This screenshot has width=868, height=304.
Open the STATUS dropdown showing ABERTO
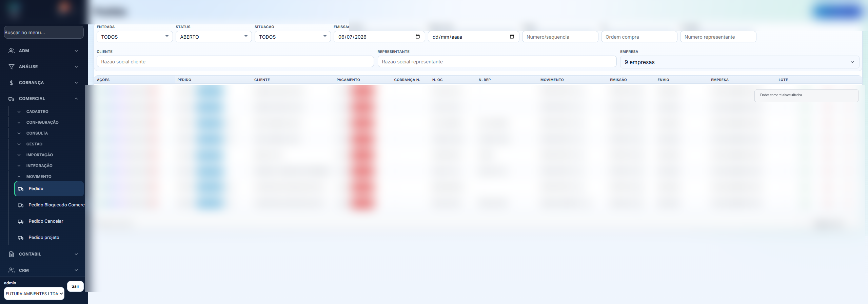point(214,37)
